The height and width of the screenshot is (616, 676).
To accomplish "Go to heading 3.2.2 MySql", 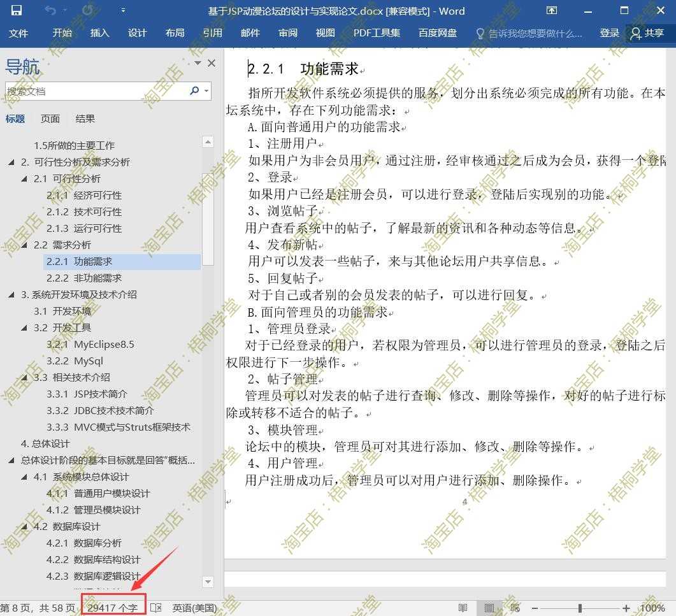I will tap(75, 361).
